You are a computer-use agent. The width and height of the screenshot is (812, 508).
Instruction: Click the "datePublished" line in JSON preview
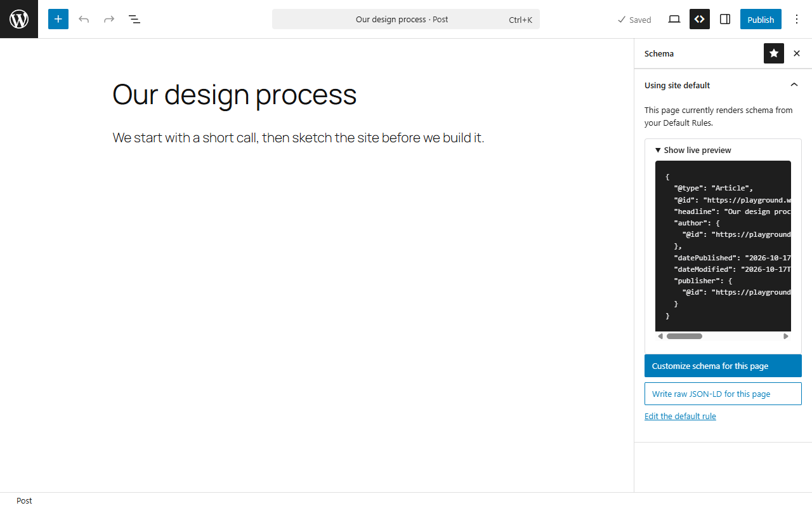(732, 258)
